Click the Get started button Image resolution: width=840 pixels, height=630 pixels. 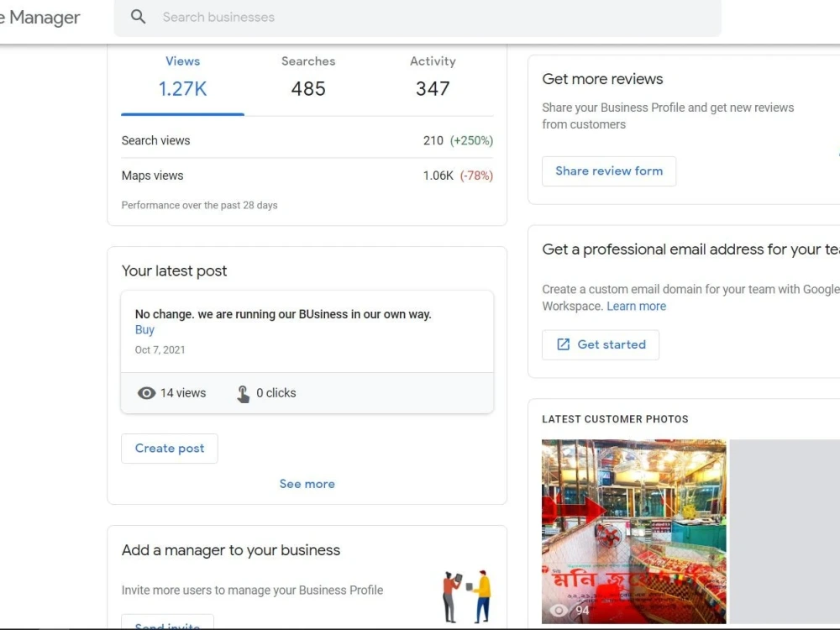tap(601, 345)
